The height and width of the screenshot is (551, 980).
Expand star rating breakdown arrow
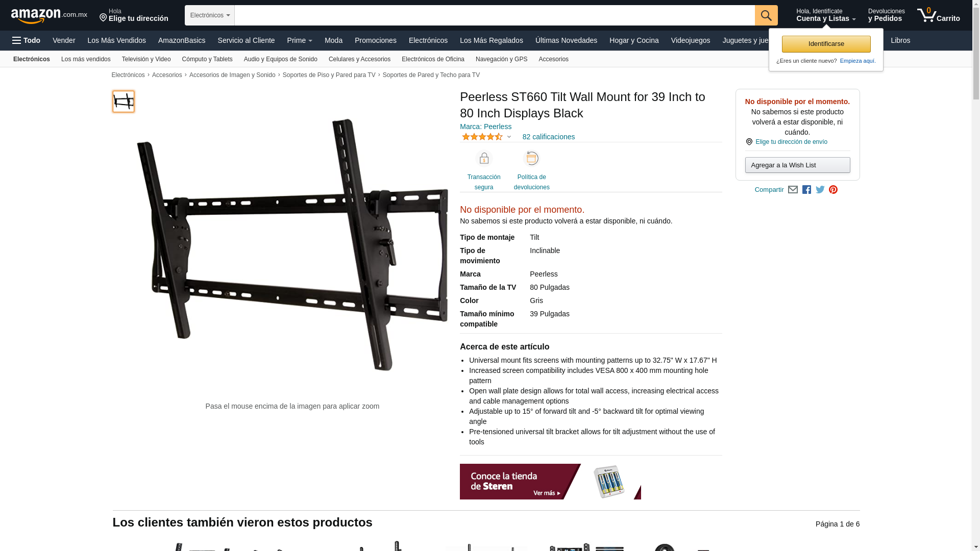(509, 137)
